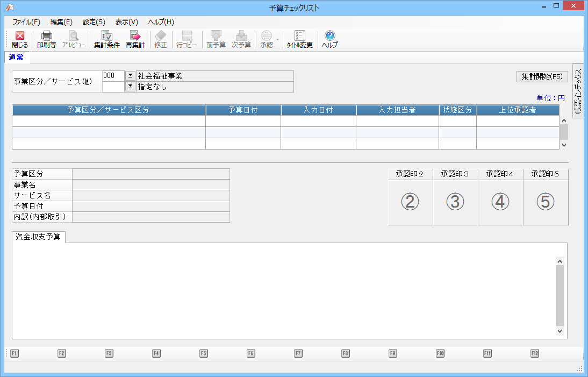Screen dimensions: 588x377
Task: Expand the 事業区分 dropdown next to 000
Action: [130, 76]
